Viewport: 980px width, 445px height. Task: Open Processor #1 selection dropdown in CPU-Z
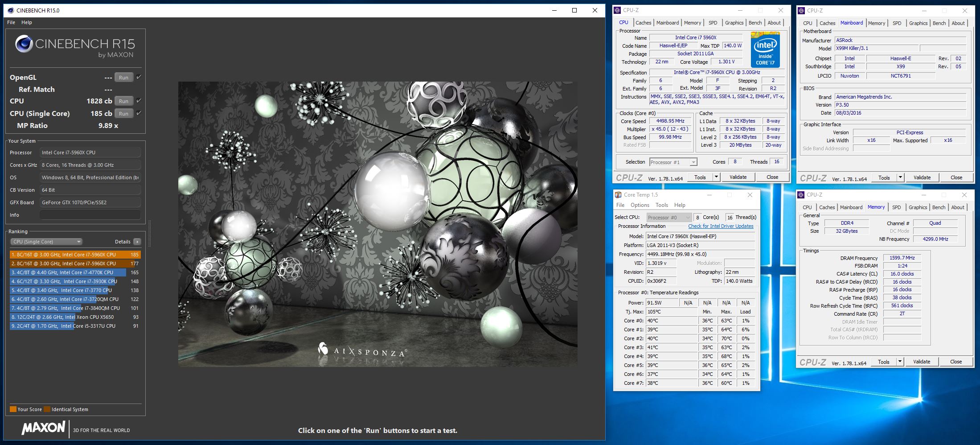673,162
